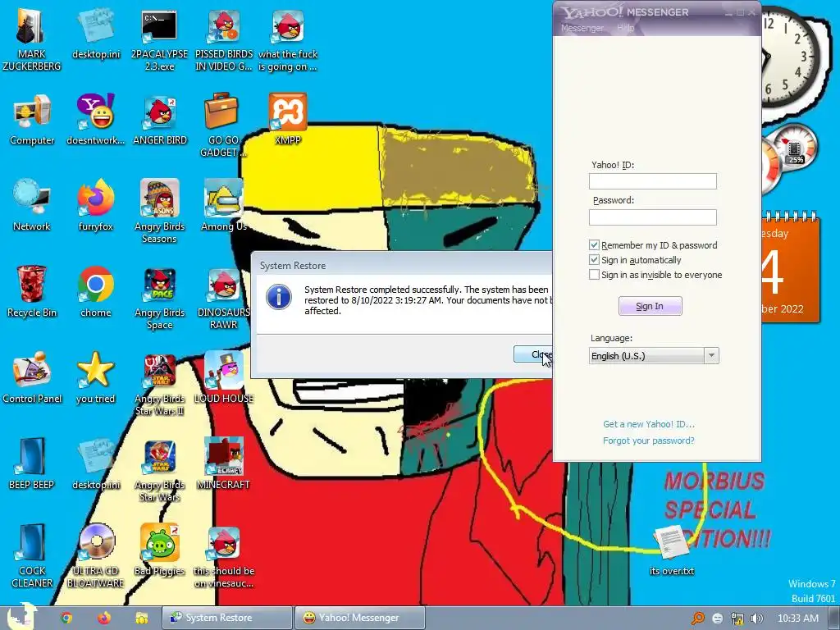Viewport: 840px width, 630px height.
Task: Switch to System Restore taskbar button
Action: pos(227,618)
